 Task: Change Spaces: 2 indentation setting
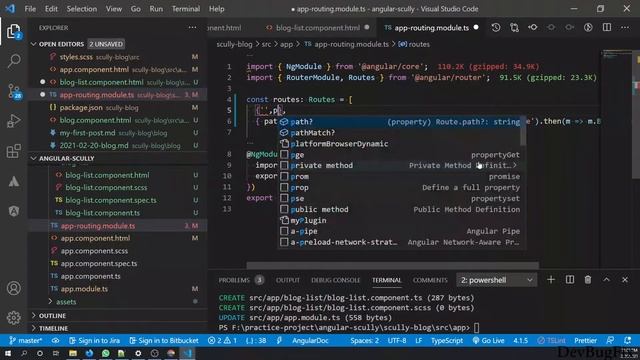point(364,340)
